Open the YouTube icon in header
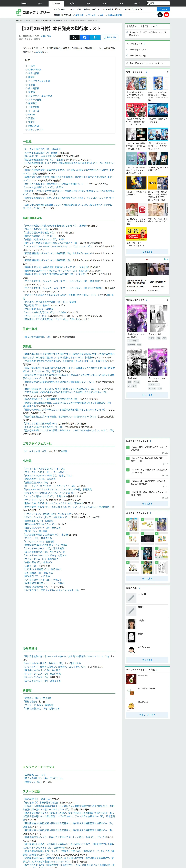186x868 pixels. 166,15
